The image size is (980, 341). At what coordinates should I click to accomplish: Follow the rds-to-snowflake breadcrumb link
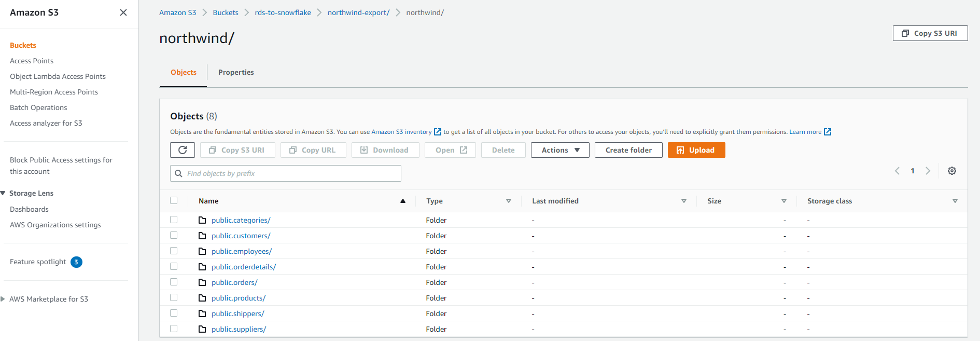(x=283, y=12)
